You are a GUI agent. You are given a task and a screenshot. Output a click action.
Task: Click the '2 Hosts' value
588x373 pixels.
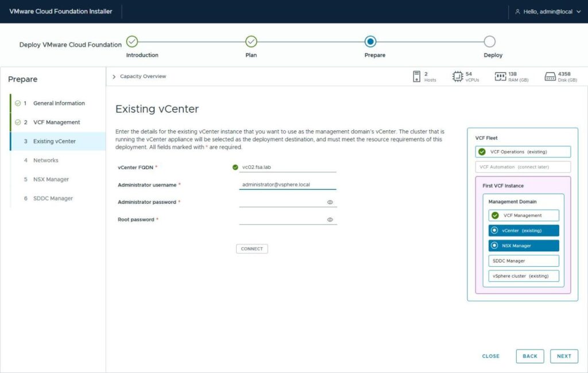click(x=430, y=76)
